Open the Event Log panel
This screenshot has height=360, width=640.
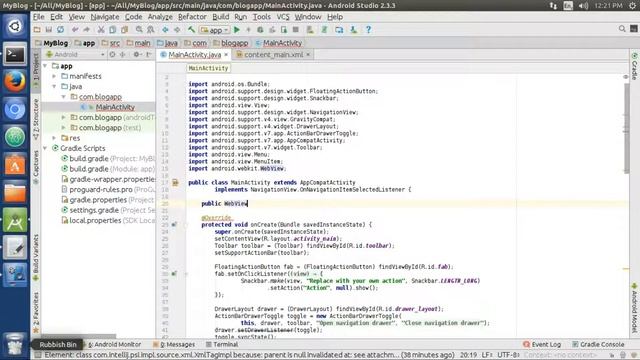click(542, 344)
